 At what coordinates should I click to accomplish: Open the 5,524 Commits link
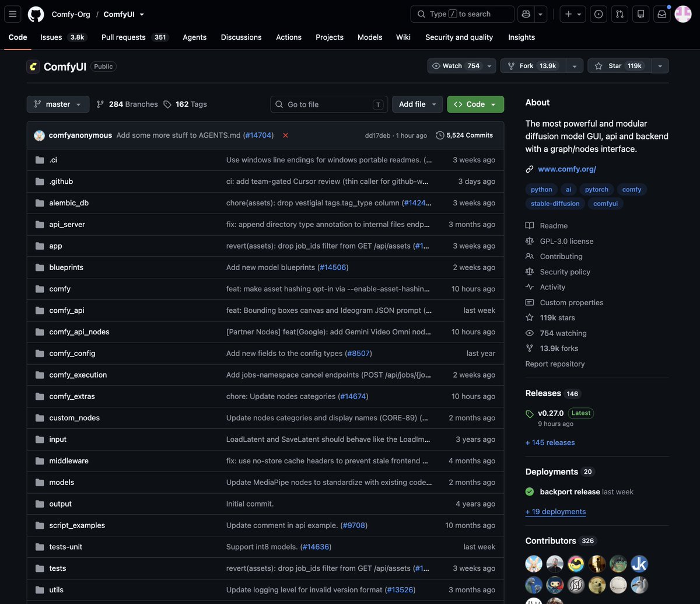pyautogui.click(x=464, y=135)
